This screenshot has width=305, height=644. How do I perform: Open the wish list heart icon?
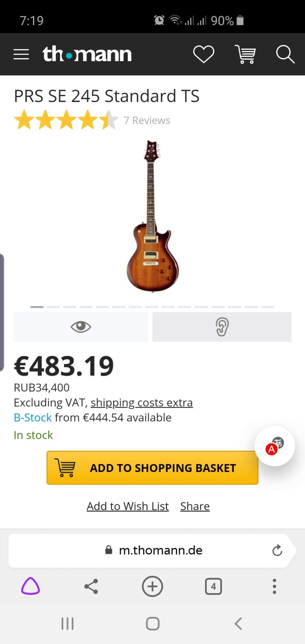[x=203, y=54]
